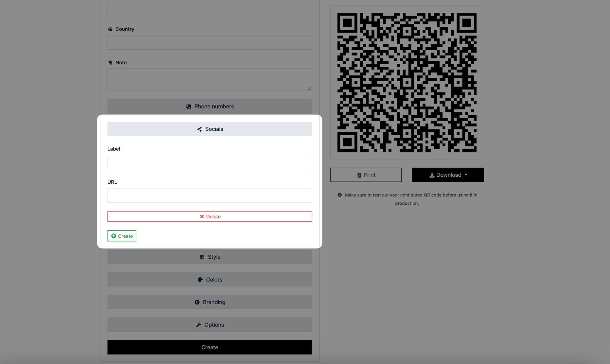This screenshot has width=610, height=364.
Task: Click the green Create button
Action: tap(121, 236)
